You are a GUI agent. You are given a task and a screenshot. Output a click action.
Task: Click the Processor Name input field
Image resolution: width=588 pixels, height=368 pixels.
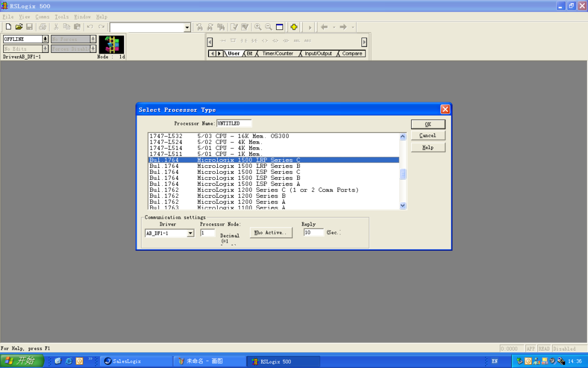[234, 124]
